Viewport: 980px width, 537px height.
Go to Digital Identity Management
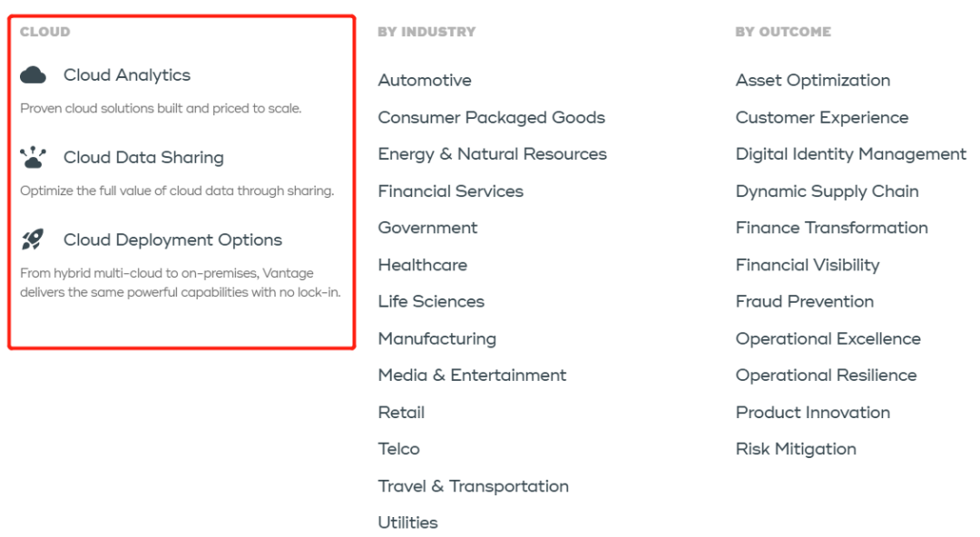point(850,154)
